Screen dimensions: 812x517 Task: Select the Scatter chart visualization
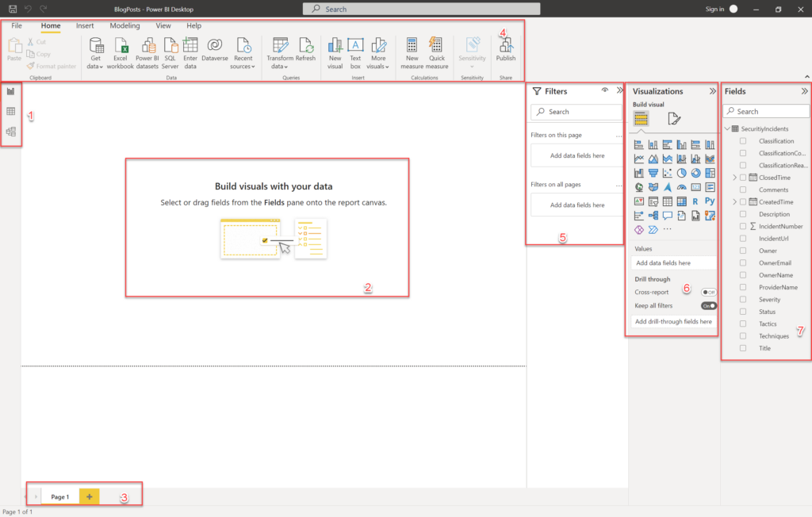point(668,173)
